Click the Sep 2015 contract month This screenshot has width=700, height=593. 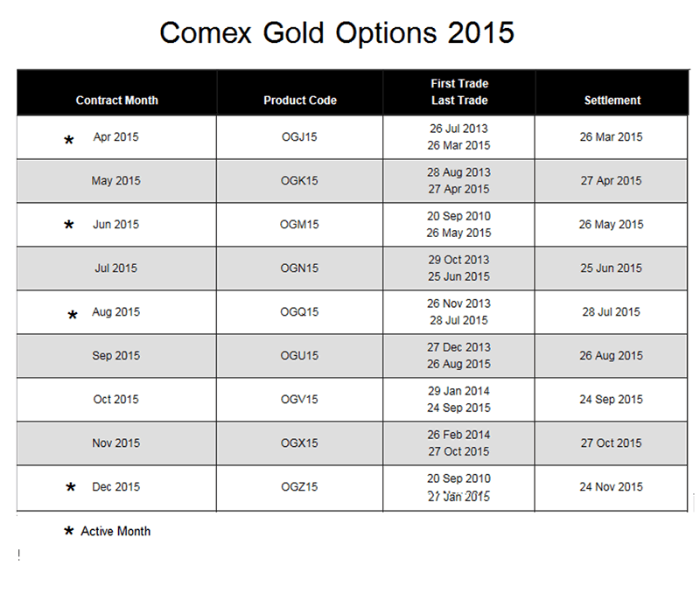point(115,356)
